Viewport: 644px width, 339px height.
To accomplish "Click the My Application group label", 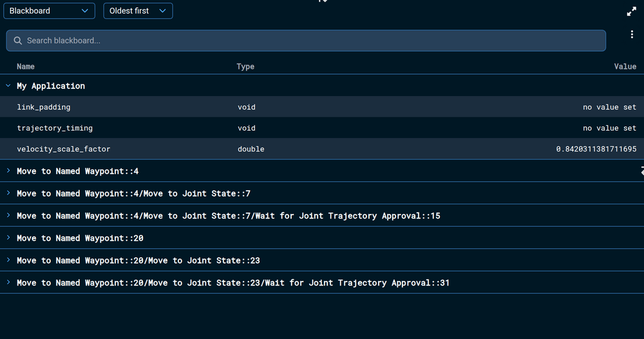I will click(51, 86).
